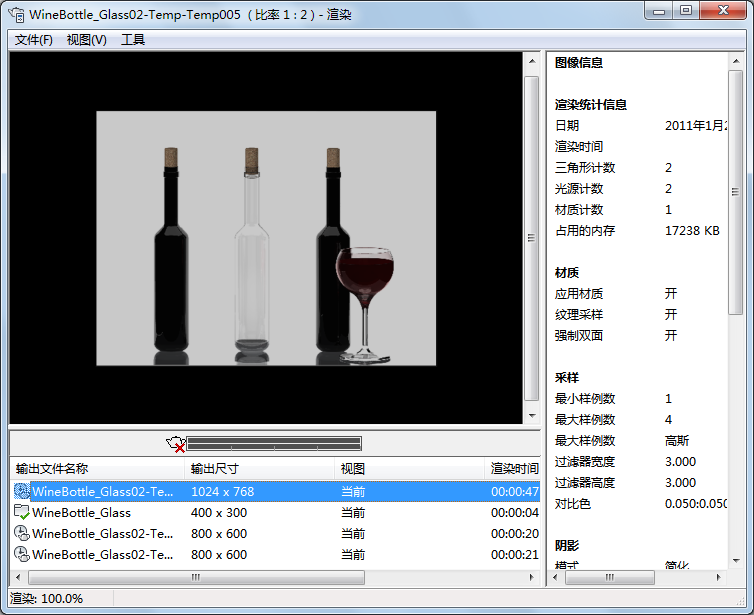Click the 00:00:21 render time cell
754x615 pixels.
pyautogui.click(x=515, y=554)
